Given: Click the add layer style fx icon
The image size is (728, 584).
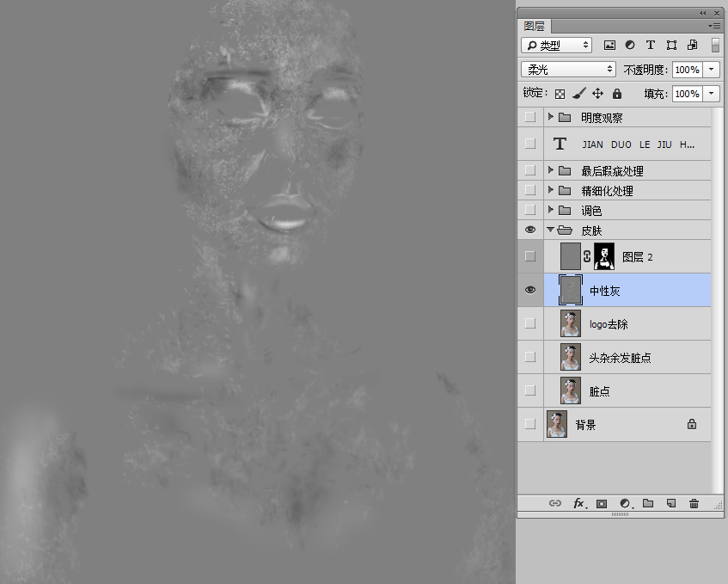Looking at the screenshot, I should click(x=579, y=503).
